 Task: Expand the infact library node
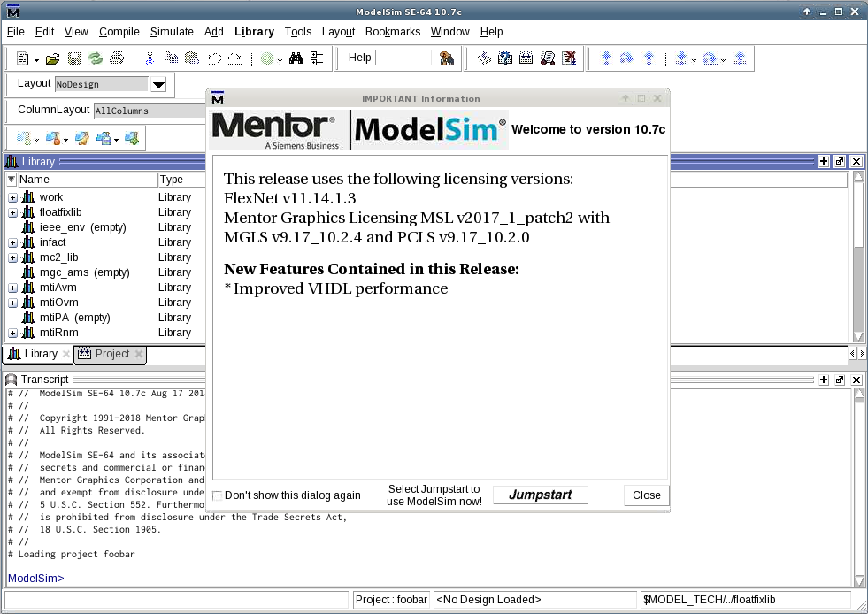12,242
